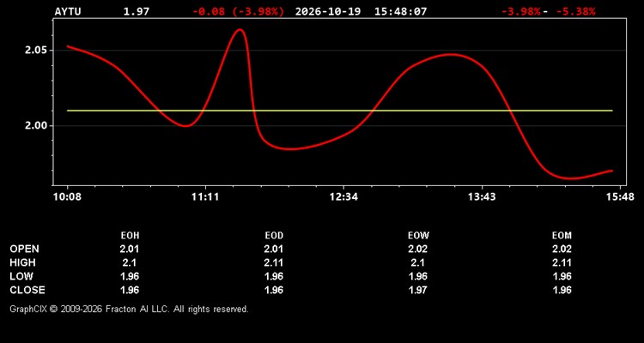Image resolution: width=644 pixels, height=343 pixels.
Task: Click the HIGH row label
Action: pyautogui.click(x=22, y=262)
